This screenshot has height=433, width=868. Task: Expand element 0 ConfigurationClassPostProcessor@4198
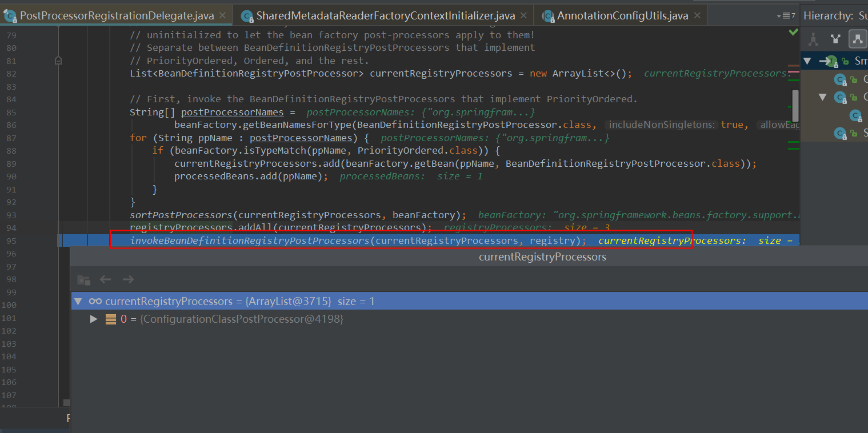(x=94, y=319)
